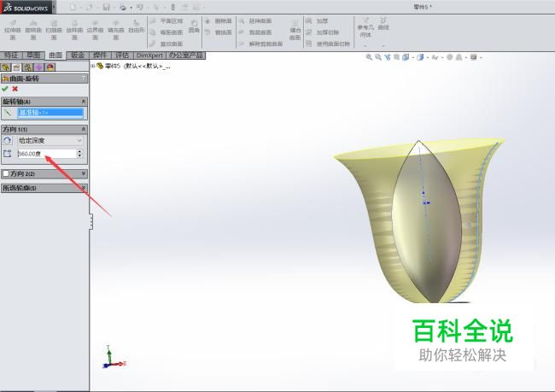Viewport: 555px width, 392px height.
Task: Open the PropertyManager tab icon
Action: coord(16,67)
